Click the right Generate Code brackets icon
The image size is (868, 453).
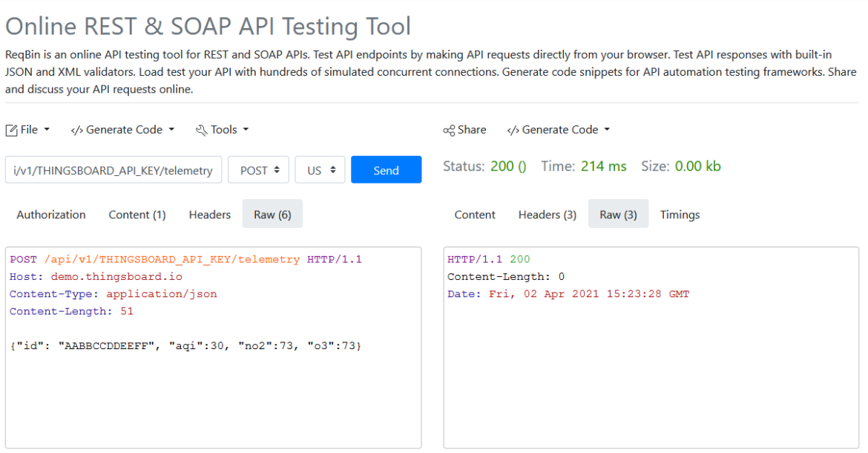513,130
